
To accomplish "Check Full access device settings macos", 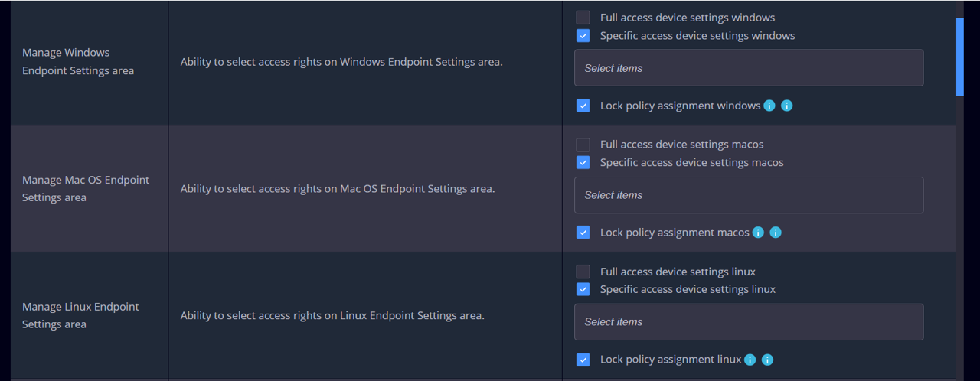I will [x=583, y=145].
